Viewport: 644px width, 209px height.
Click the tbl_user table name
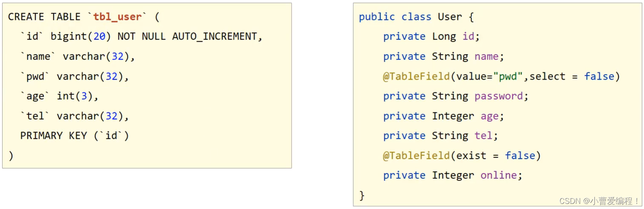point(117,17)
